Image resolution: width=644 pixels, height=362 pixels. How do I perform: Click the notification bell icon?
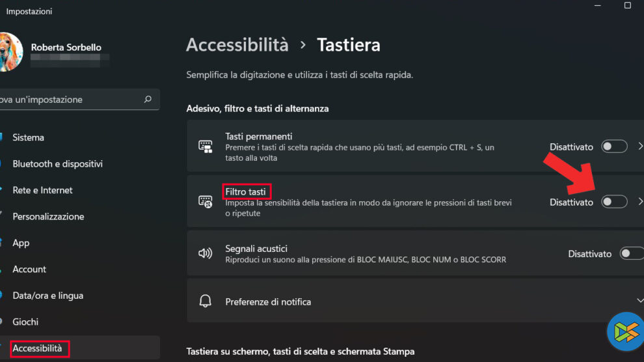(206, 301)
